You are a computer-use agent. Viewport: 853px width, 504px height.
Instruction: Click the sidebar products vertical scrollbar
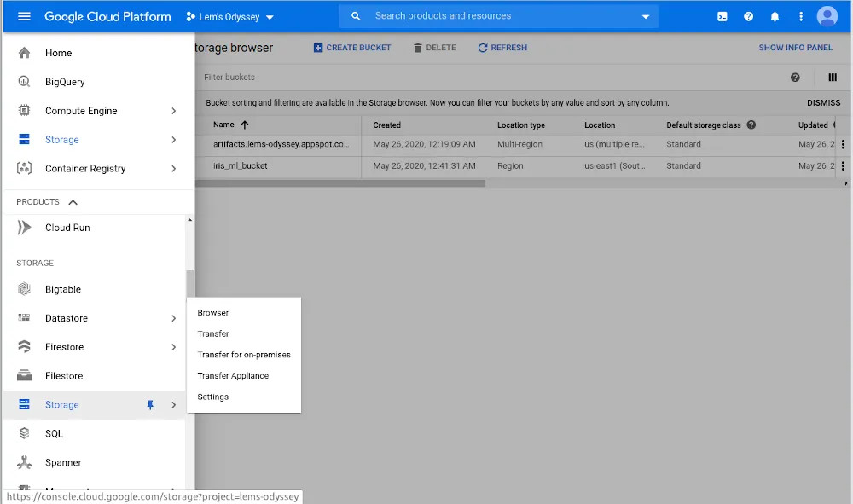tap(189, 284)
